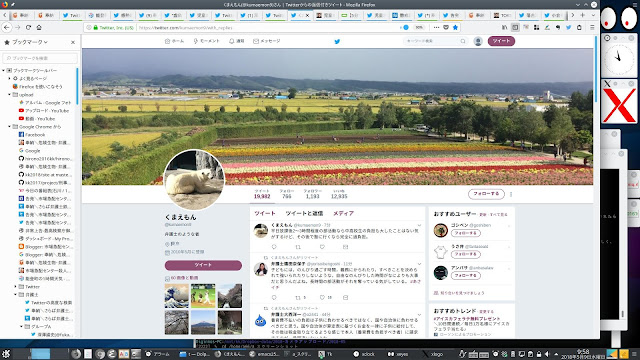Screen dimensions: 640x360
Task: Toggle the sidebar toolbar button
Action: click(515, 27)
